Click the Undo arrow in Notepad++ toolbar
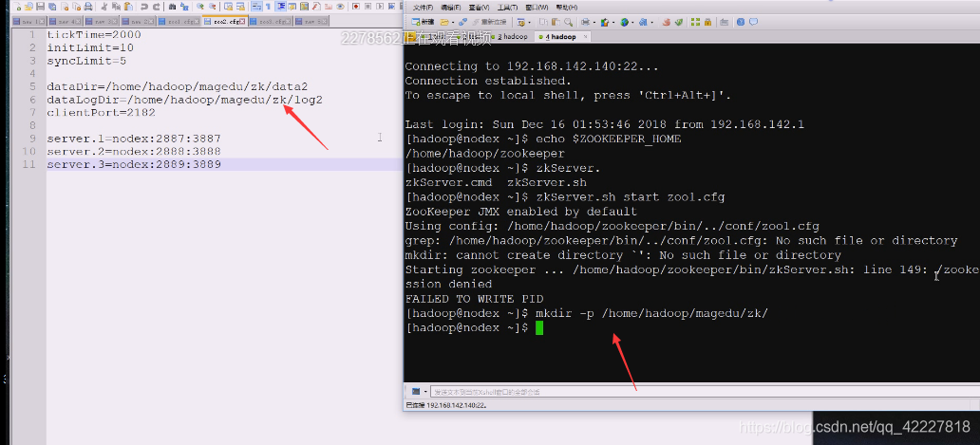This screenshot has height=445, width=980. pos(143,7)
